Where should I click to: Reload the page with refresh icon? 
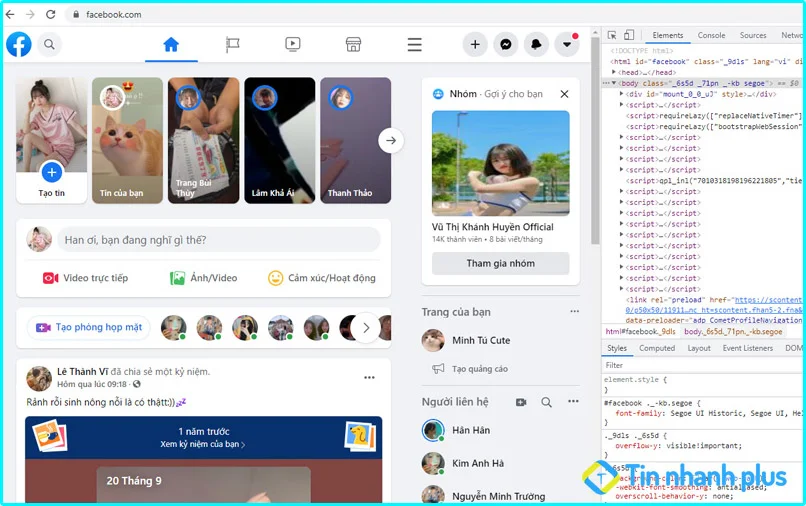click(50, 14)
